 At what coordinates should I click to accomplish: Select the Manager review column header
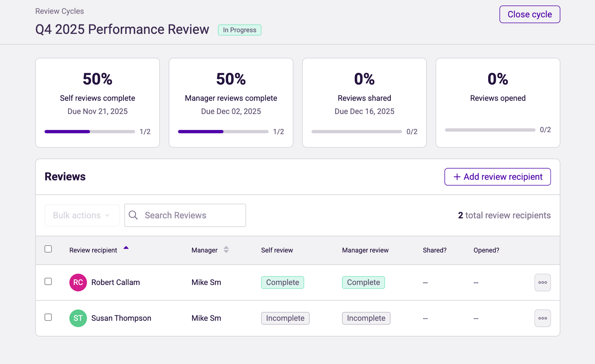click(x=365, y=250)
